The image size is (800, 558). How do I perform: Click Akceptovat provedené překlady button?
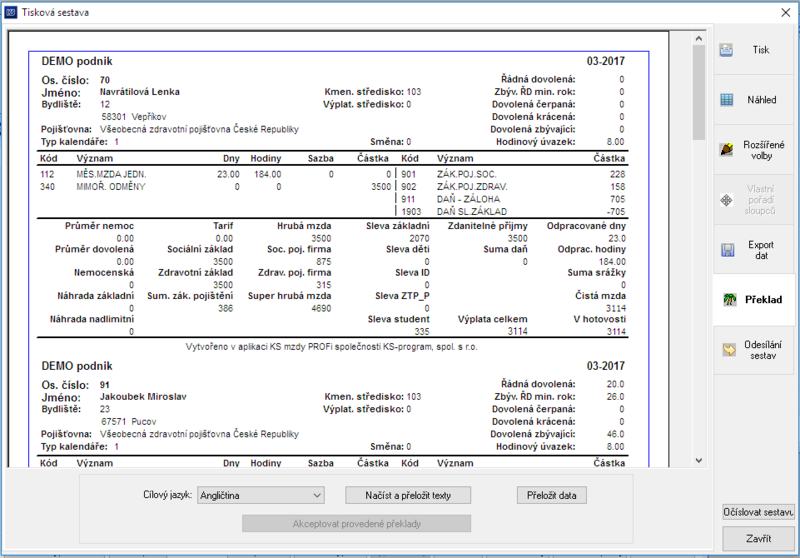pos(357,524)
